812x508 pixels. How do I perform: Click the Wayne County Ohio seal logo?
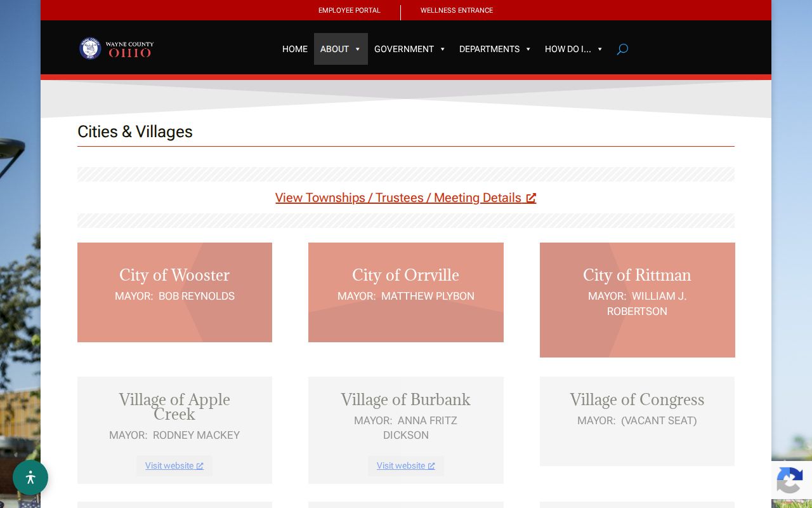pyautogui.click(x=90, y=48)
